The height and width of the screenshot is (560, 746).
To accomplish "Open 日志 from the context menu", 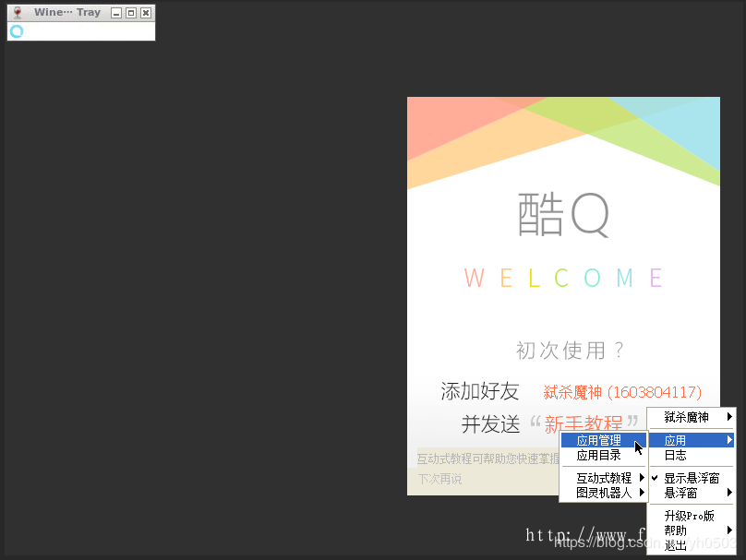I will [x=675, y=456].
